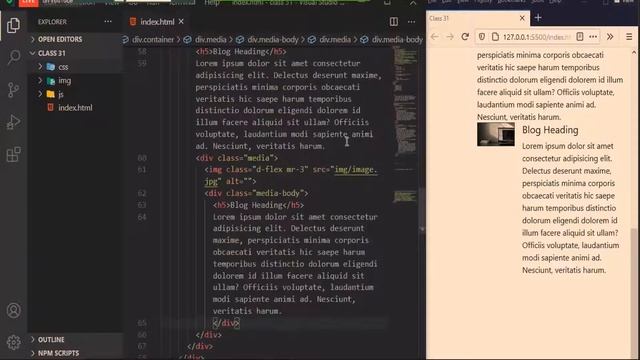Open the Manage settings gear
Screen dimensions: 640x360
pyautogui.click(x=13, y=342)
